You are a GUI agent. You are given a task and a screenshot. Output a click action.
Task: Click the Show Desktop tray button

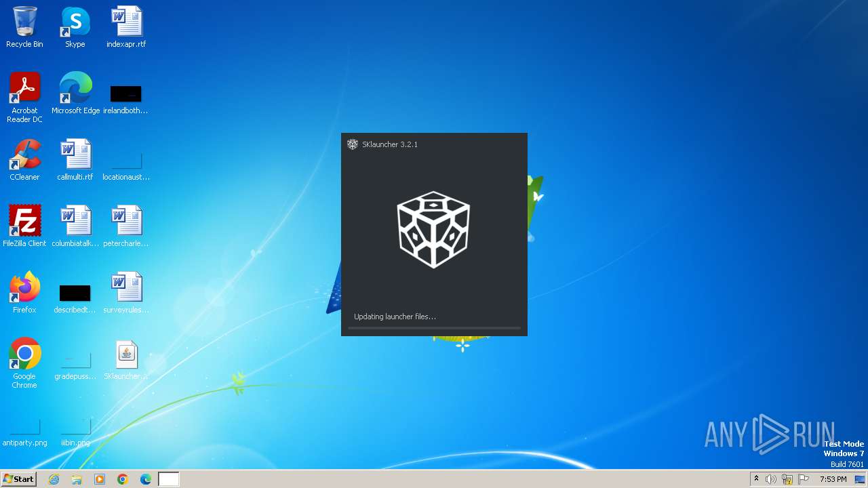860,479
